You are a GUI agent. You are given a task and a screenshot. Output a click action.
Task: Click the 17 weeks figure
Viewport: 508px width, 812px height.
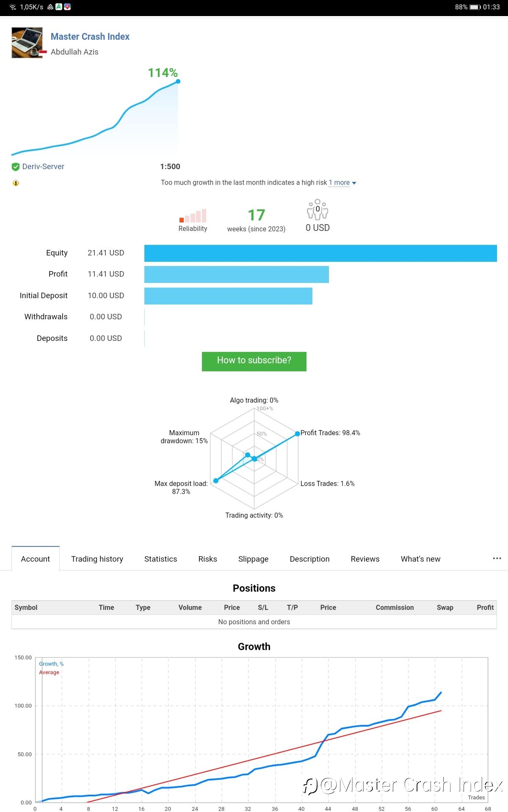[x=256, y=215]
